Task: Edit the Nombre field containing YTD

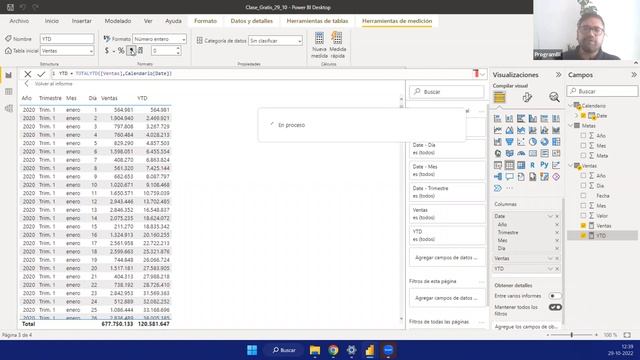Action: tap(67, 39)
